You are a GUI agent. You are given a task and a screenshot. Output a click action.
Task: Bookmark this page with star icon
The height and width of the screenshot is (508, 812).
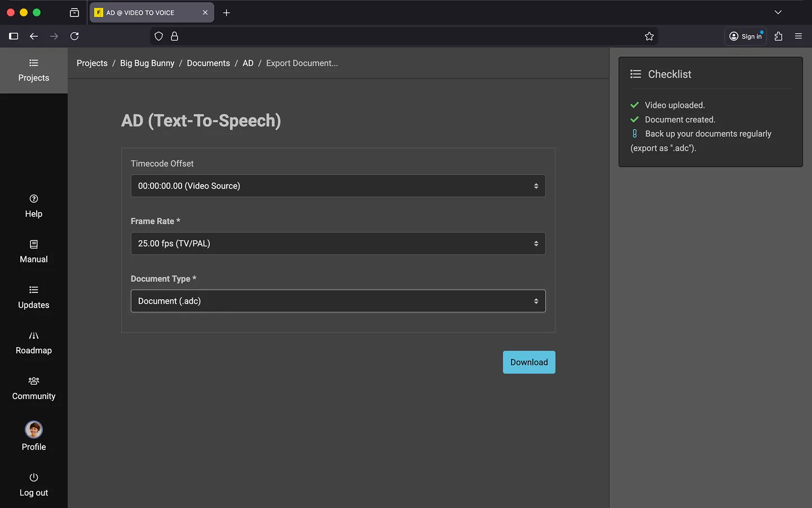(x=649, y=36)
